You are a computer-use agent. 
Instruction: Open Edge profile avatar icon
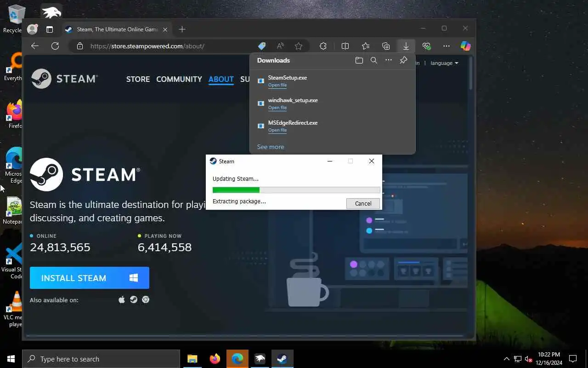[x=32, y=29]
